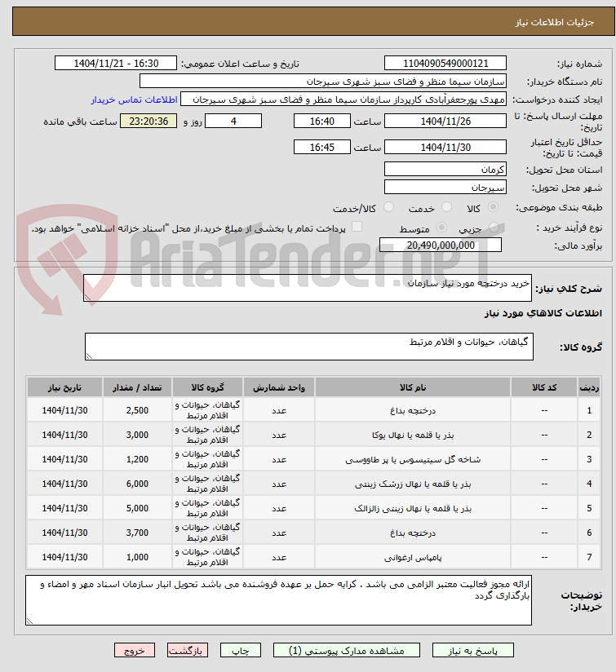Click the گروه کالا text area
The height and width of the screenshot is (672, 616).
click(309, 347)
